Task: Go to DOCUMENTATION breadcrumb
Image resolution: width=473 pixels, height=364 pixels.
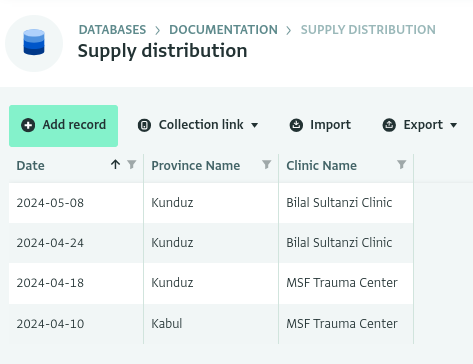Action: pos(223,30)
